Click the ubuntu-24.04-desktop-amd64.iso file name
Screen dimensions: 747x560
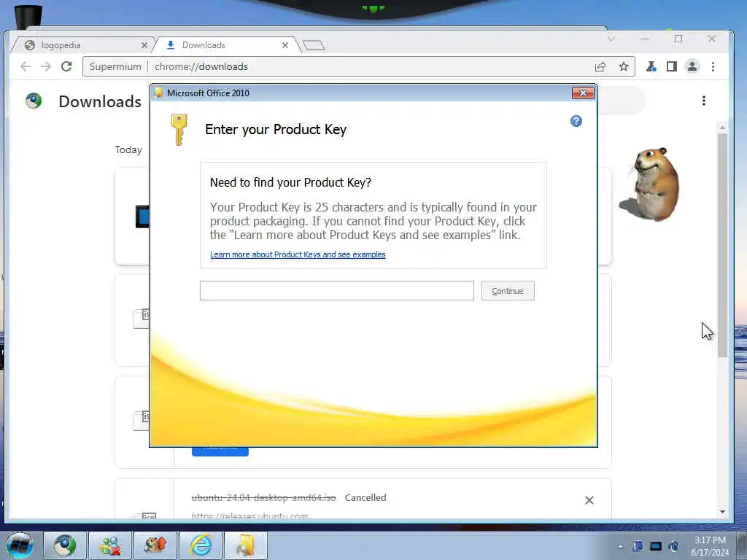coord(263,497)
